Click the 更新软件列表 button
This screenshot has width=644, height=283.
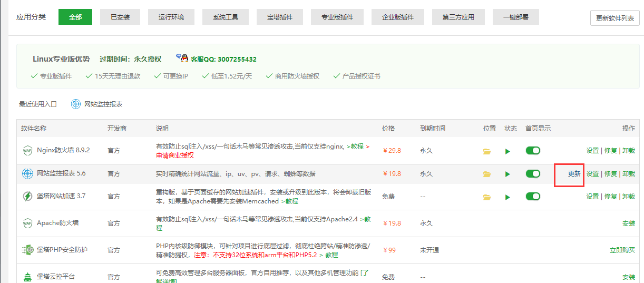pyautogui.click(x=615, y=18)
